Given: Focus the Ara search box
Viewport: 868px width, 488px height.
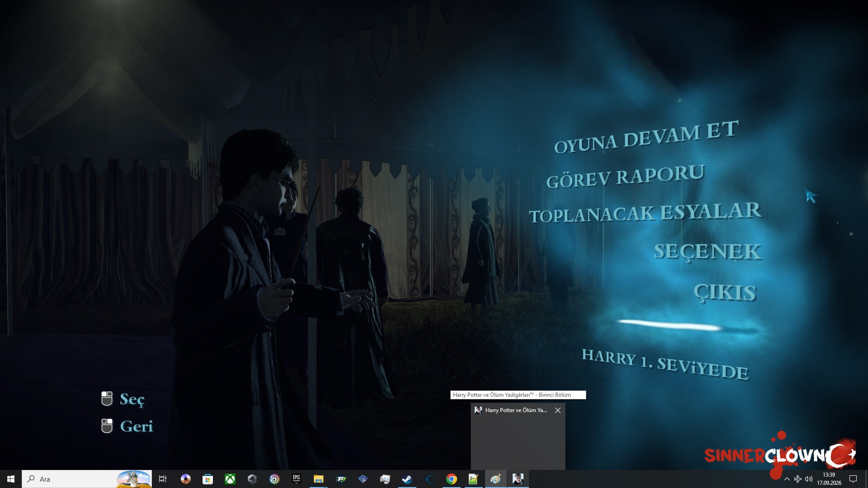Looking at the screenshot, I should pos(87,479).
